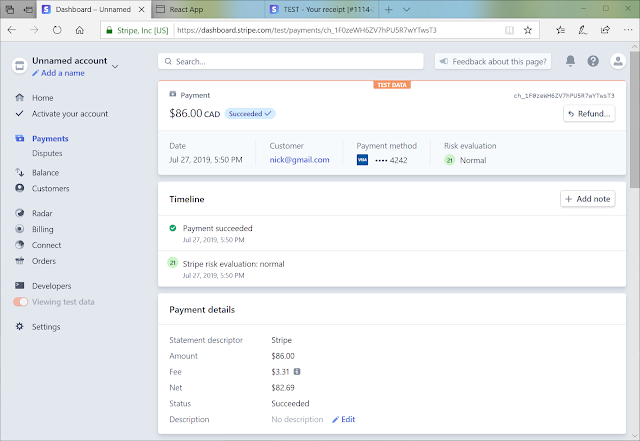Click the fee details icon beside $3.31
This screenshot has height=441, width=640.
pyautogui.click(x=297, y=372)
